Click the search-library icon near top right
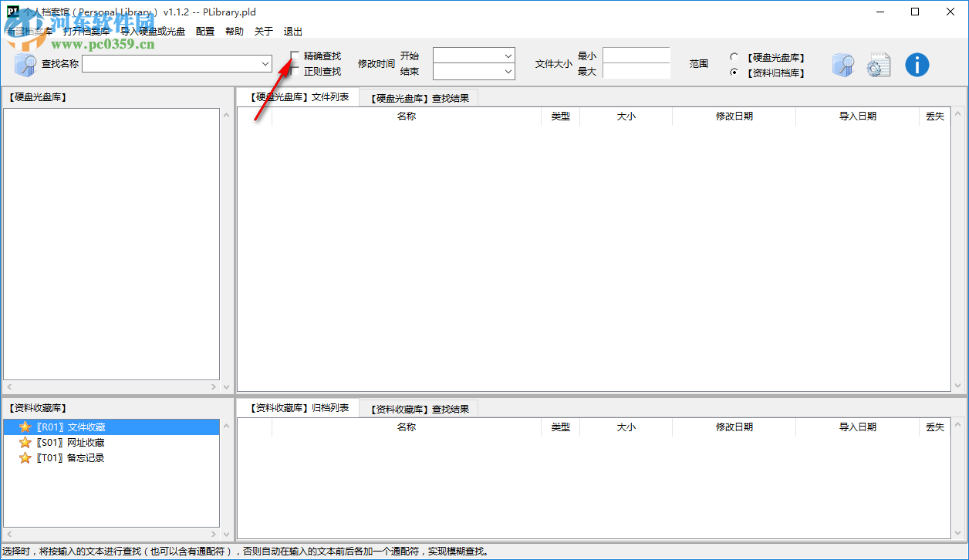This screenshot has width=969, height=560. click(x=843, y=65)
